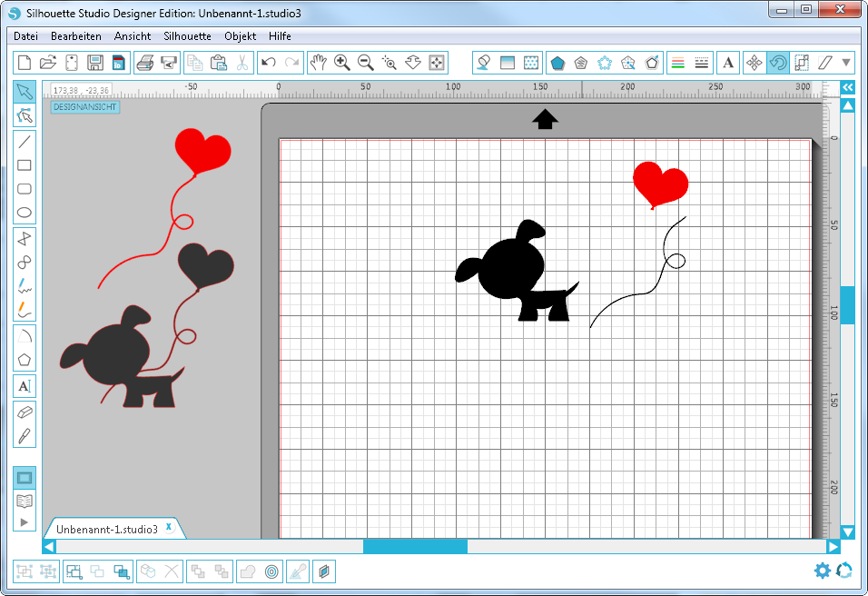Pick the Rounded Rectangle tool
Viewport: 868px width, 596px height.
pyautogui.click(x=25, y=189)
